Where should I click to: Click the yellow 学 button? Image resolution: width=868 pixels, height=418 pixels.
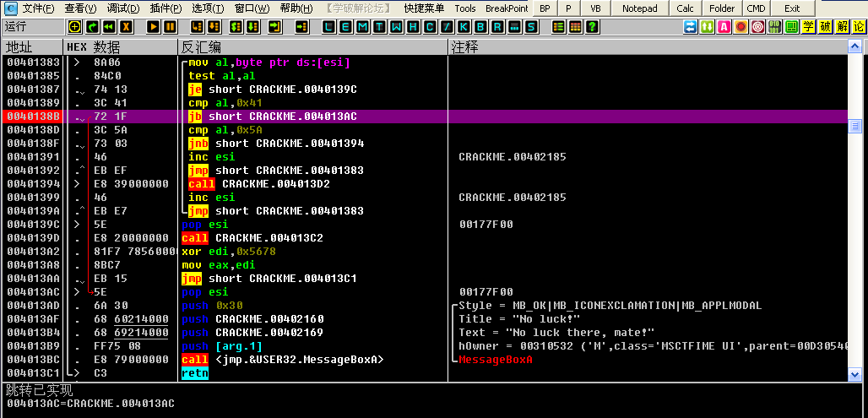pos(808,26)
